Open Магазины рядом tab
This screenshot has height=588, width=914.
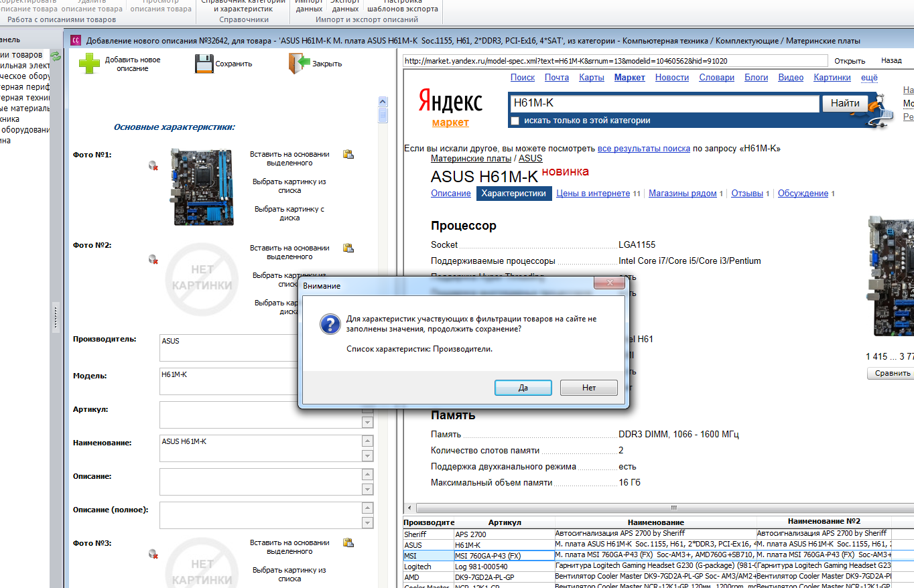683,194
